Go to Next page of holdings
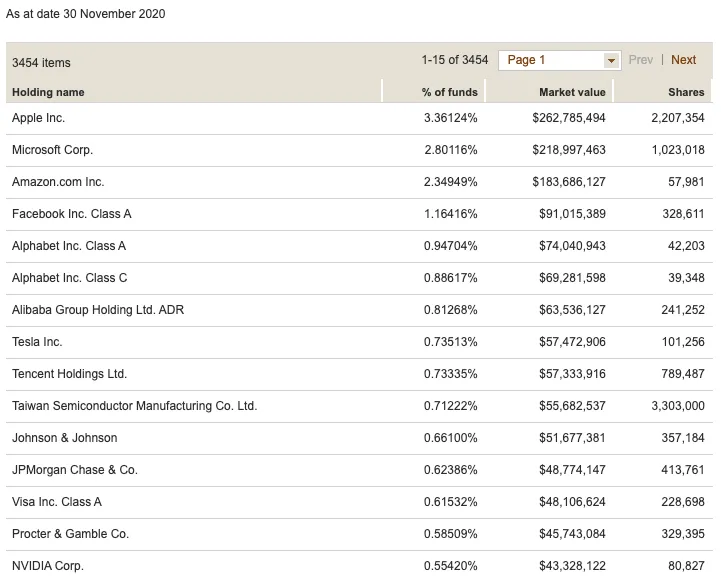 (683, 60)
